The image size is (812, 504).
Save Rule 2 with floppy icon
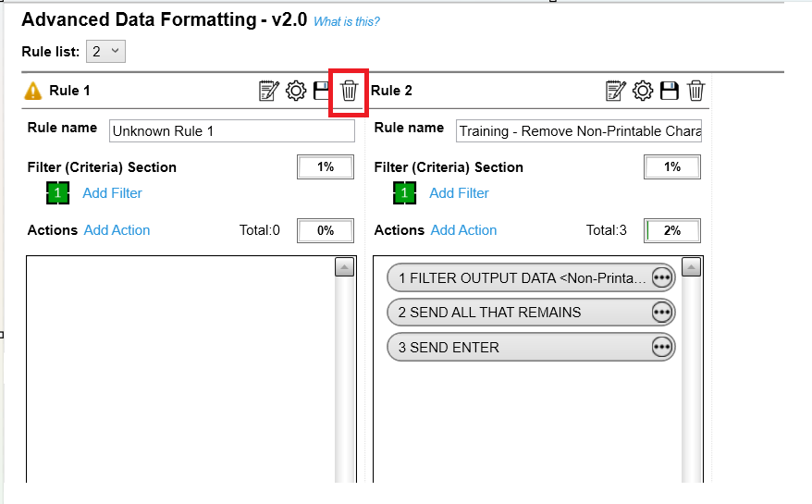coord(669,91)
